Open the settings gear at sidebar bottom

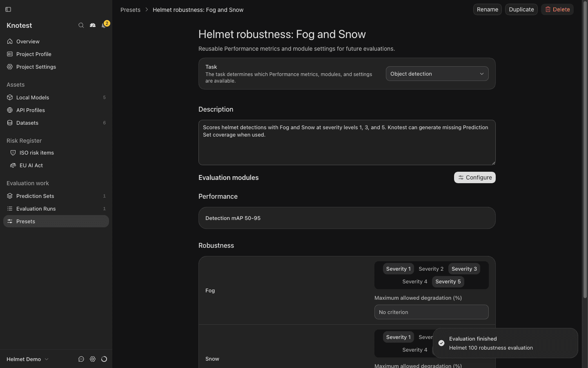click(x=93, y=359)
